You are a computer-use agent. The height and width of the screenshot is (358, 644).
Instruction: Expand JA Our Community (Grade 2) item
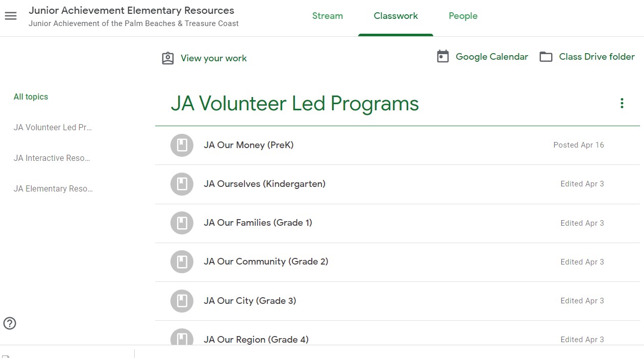click(x=266, y=261)
